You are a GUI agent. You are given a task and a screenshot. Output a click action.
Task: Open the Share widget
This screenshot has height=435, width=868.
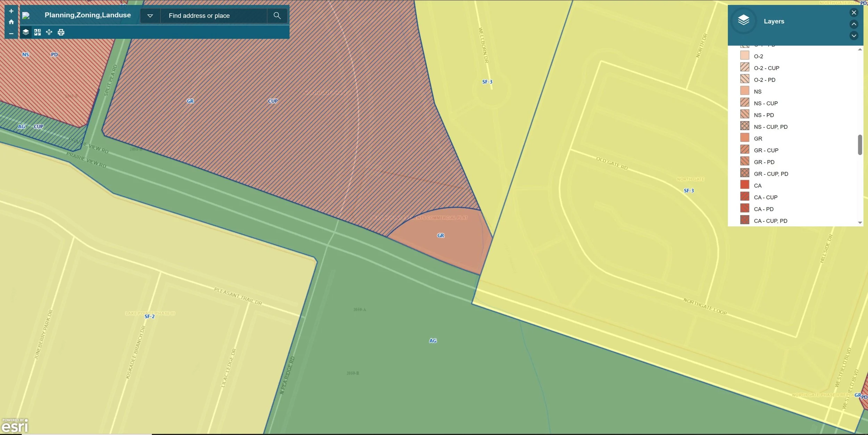[49, 32]
